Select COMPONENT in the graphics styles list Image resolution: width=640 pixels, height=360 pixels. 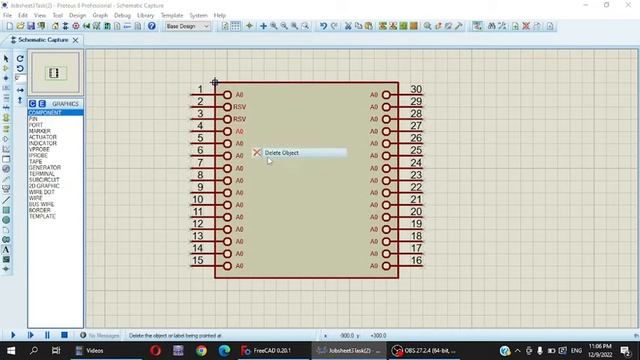point(56,112)
